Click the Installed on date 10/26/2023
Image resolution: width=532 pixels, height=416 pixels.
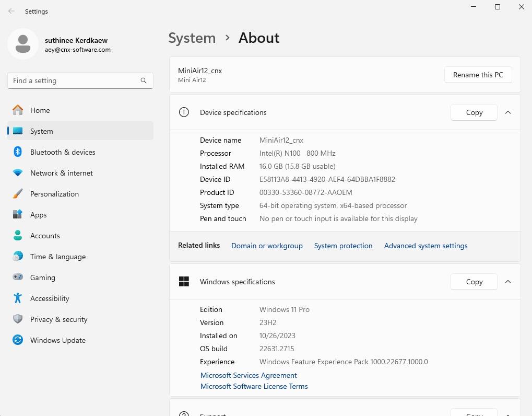point(277,336)
